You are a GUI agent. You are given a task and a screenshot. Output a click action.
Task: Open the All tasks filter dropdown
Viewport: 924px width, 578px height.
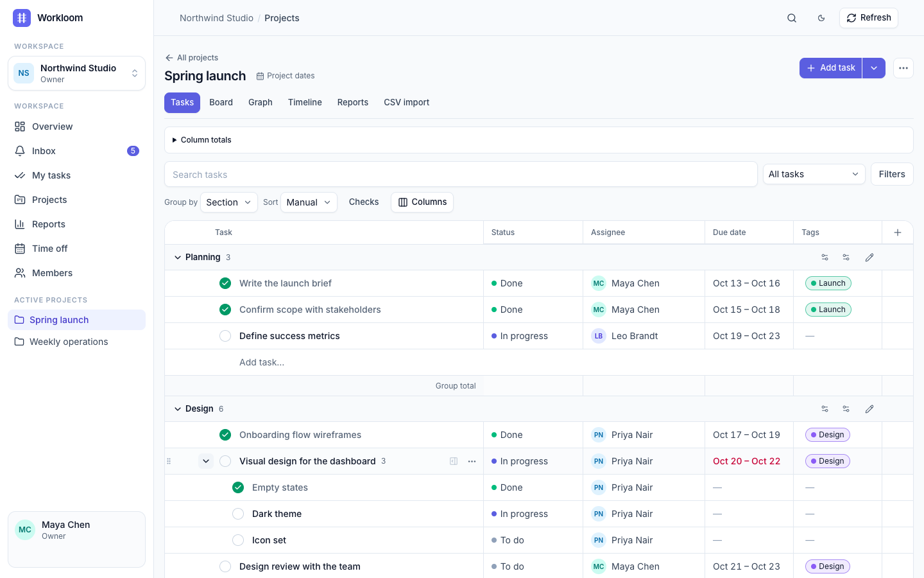(814, 174)
